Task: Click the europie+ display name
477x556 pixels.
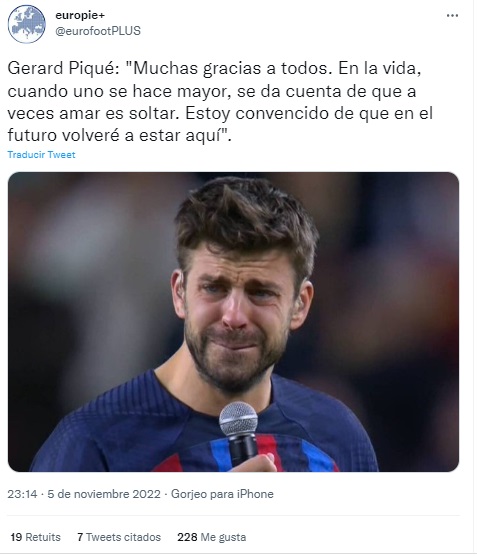Action: coord(80,15)
